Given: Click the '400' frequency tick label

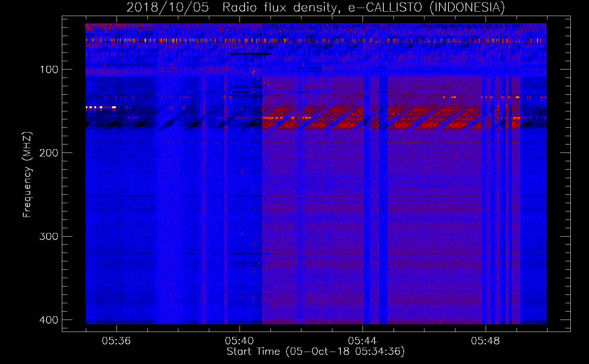Looking at the screenshot, I should click(49, 320).
